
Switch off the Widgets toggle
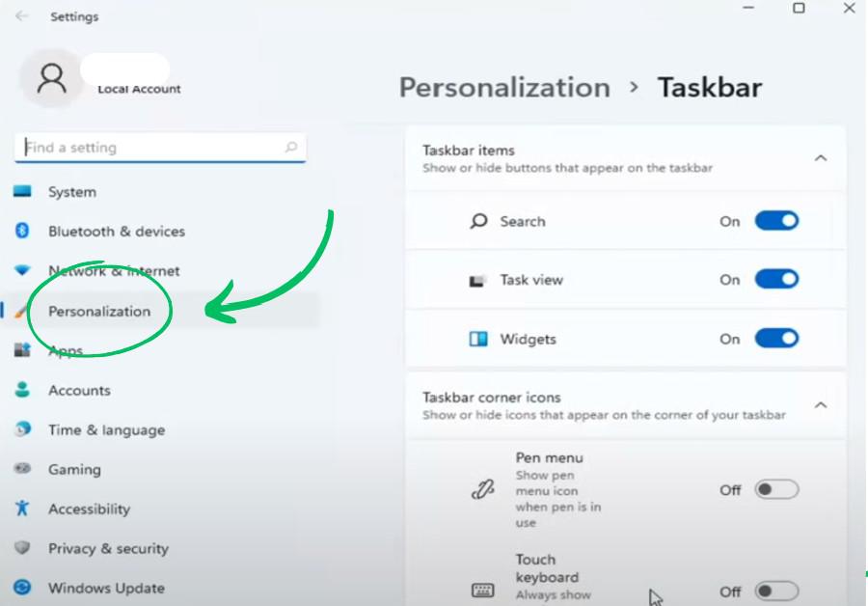coord(776,339)
